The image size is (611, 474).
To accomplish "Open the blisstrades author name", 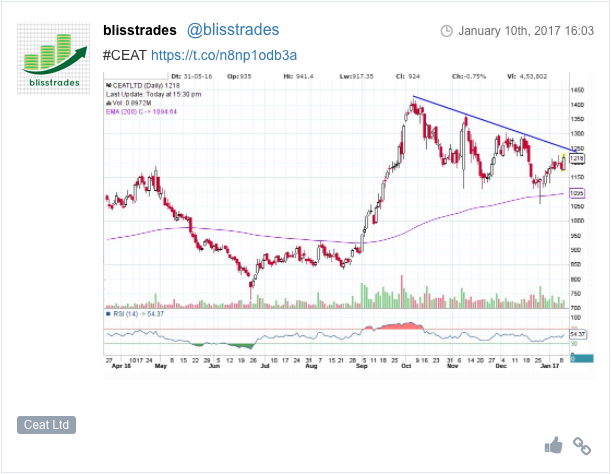I will tap(140, 30).
